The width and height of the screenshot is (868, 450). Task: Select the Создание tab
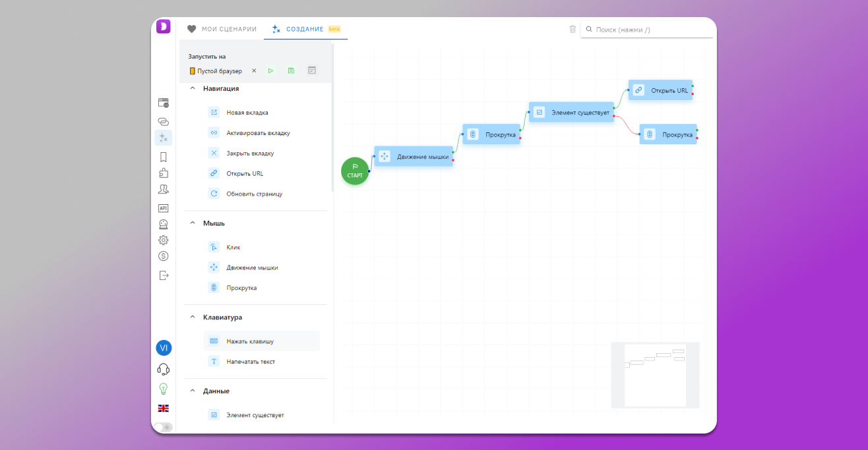pos(305,29)
